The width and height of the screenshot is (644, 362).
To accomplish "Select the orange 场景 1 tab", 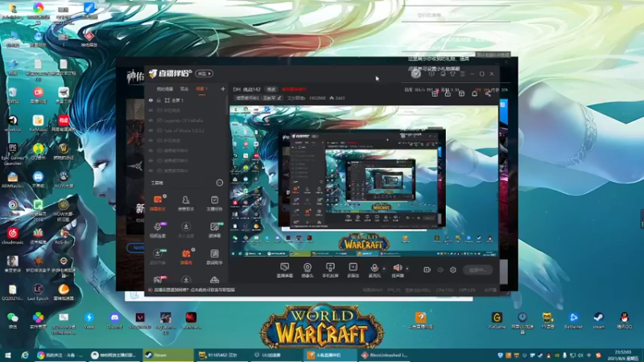I will point(202,89).
